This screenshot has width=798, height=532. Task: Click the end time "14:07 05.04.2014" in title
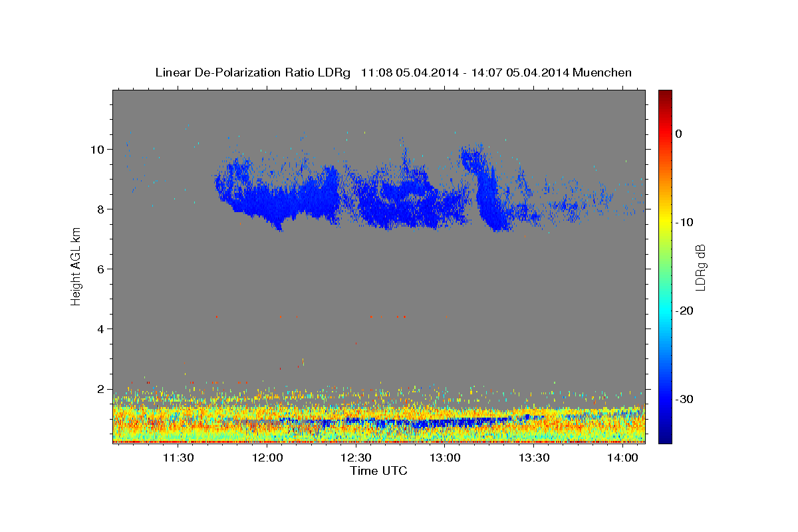pyautogui.click(x=519, y=72)
